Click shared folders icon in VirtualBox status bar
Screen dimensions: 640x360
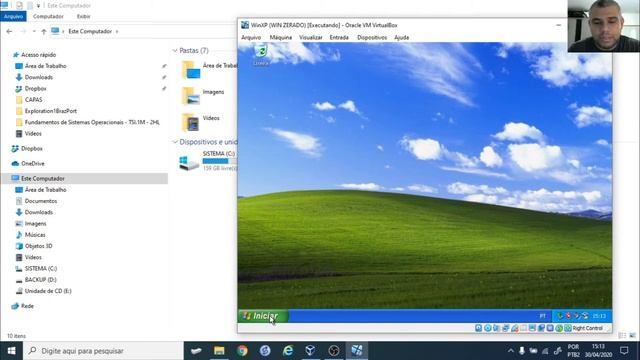click(x=524, y=328)
